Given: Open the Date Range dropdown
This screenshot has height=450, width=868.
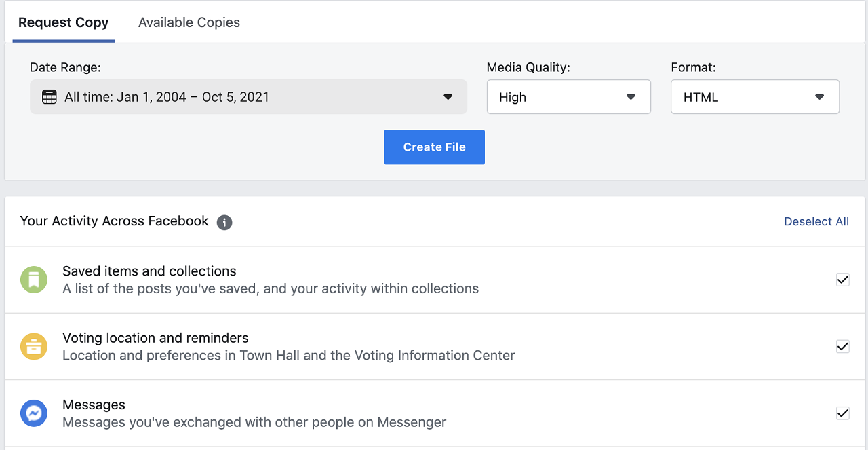Looking at the screenshot, I should click(248, 97).
